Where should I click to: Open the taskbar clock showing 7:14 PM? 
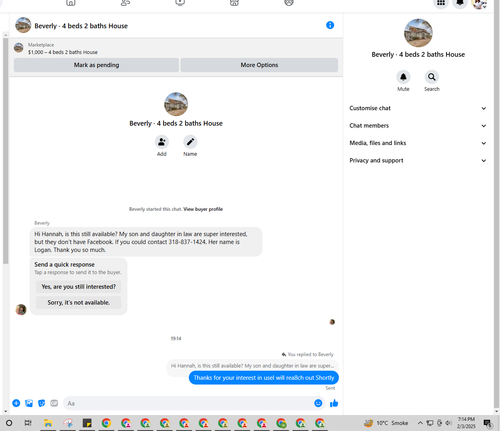(466, 423)
